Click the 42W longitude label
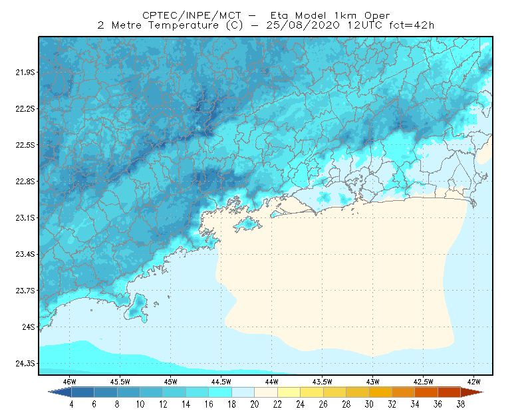 473,382
